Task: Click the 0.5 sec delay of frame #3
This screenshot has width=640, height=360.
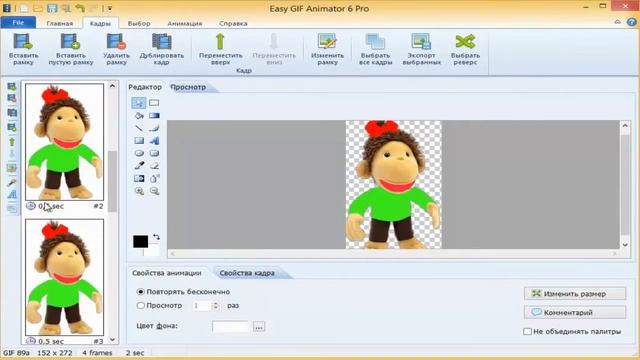Action: click(x=51, y=341)
